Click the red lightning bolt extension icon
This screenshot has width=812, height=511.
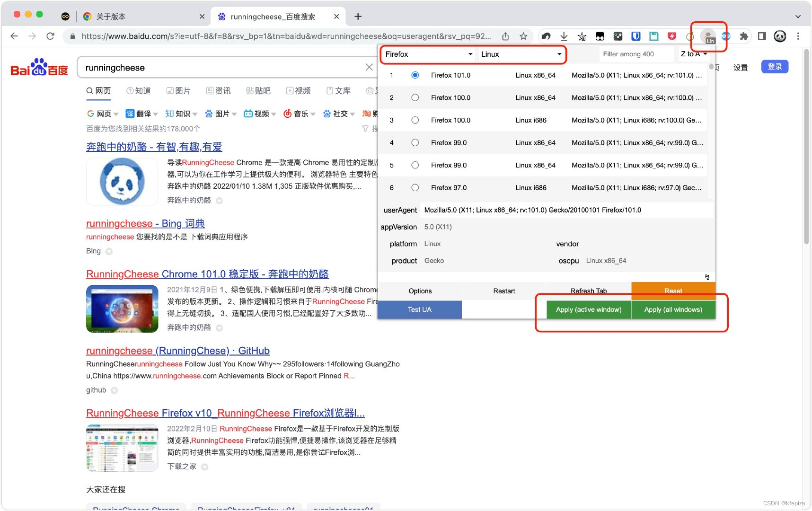(x=672, y=36)
